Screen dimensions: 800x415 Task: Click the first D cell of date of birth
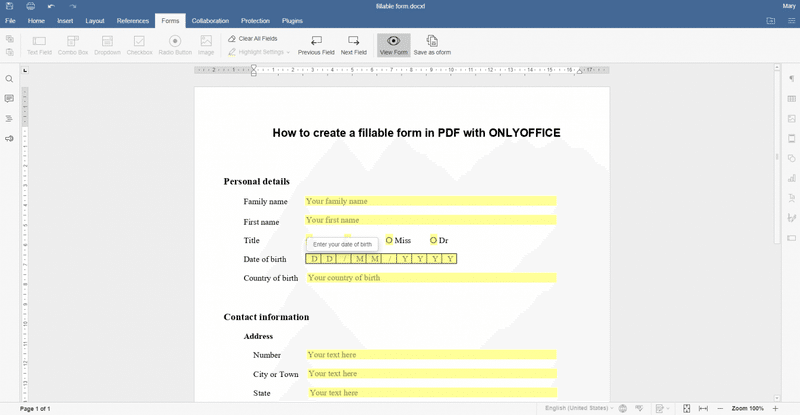314,259
